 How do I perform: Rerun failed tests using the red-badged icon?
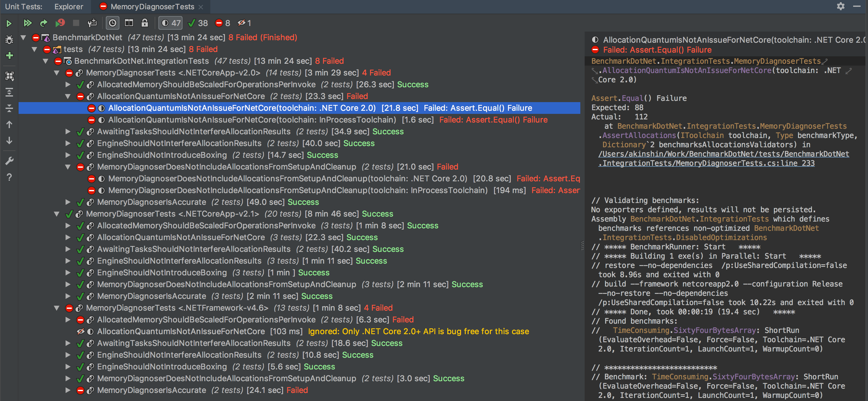pos(60,23)
